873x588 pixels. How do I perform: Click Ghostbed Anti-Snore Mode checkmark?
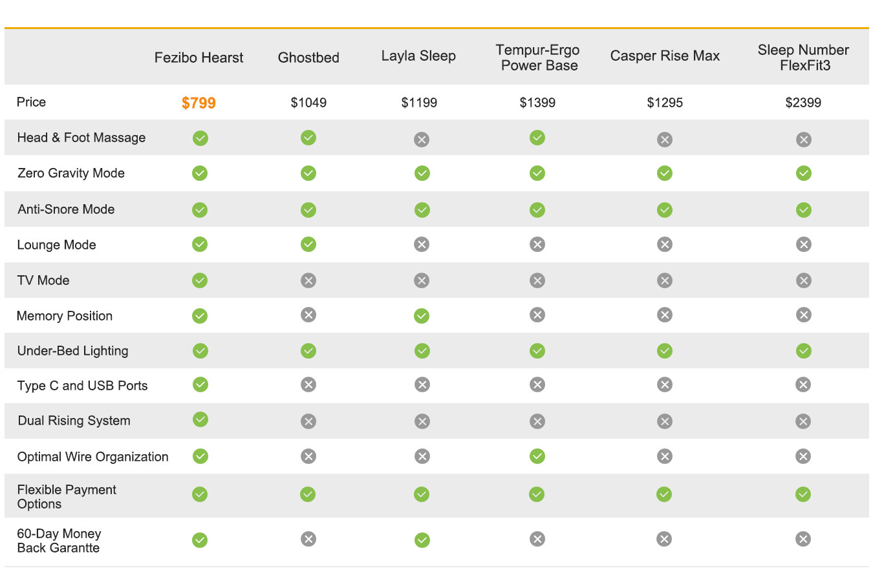click(308, 210)
